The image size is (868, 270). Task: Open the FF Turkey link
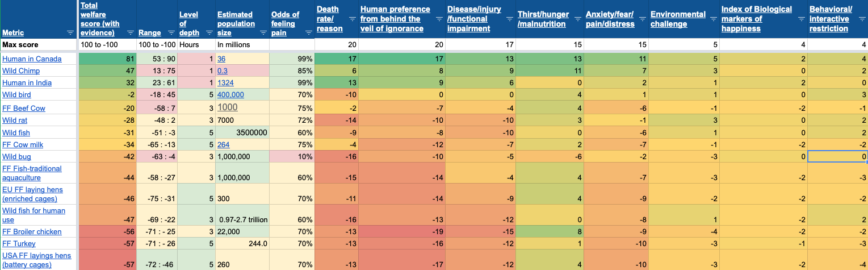[x=19, y=244]
